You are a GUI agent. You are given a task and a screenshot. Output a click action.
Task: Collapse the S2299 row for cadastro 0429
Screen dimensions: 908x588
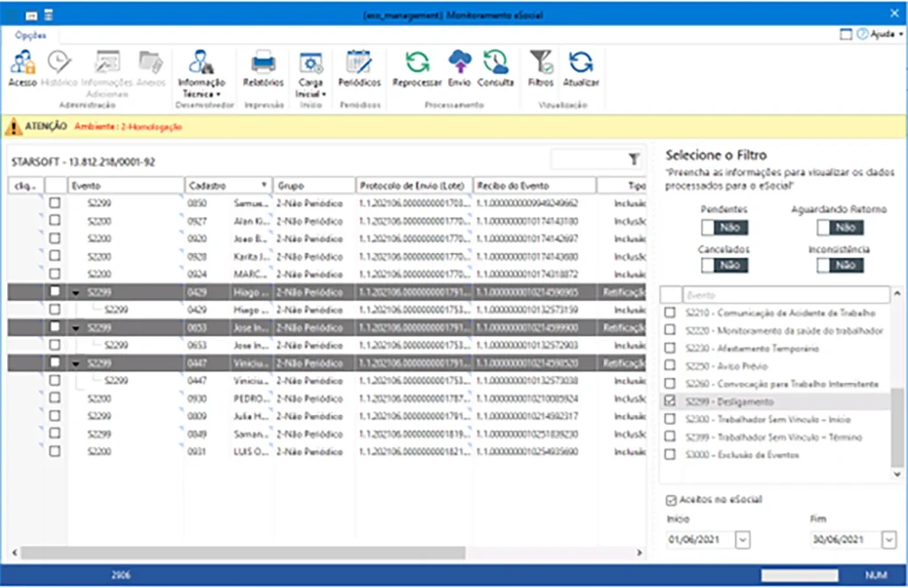click(x=75, y=292)
